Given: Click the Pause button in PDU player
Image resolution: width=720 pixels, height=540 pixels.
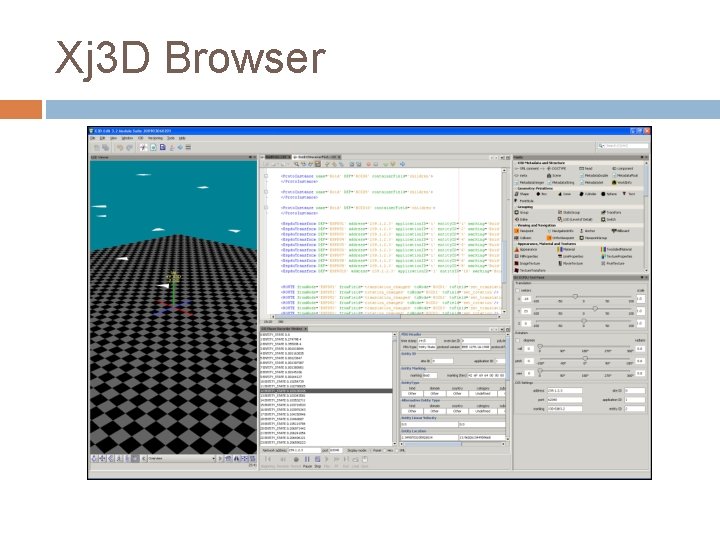Looking at the screenshot, I should click(x=307, y=460).
